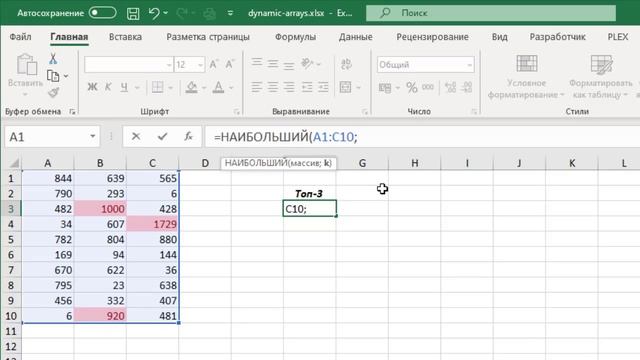
Task: Confirm formula entry with the checkmark
Action: point(162,136)
